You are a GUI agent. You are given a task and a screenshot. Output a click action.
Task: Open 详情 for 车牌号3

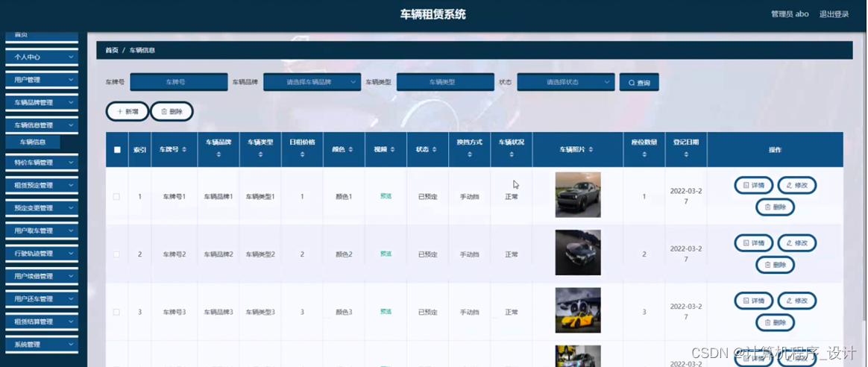754,301
